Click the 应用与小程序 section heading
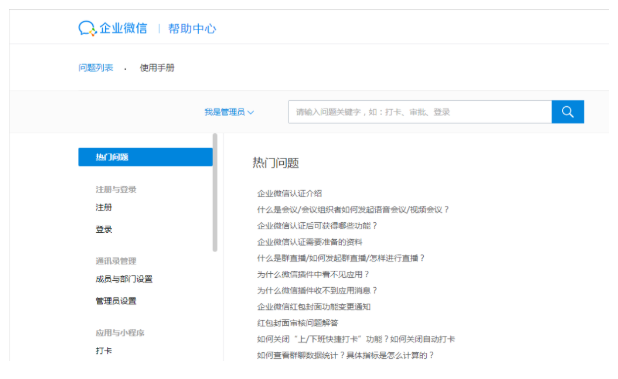 pyautogui.click(x=120, y=333)
